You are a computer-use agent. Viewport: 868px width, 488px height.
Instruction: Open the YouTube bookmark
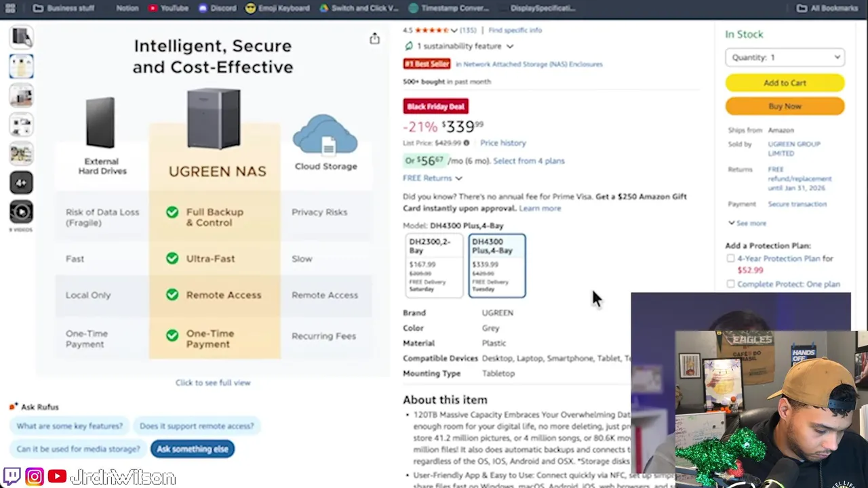(168, 8)
